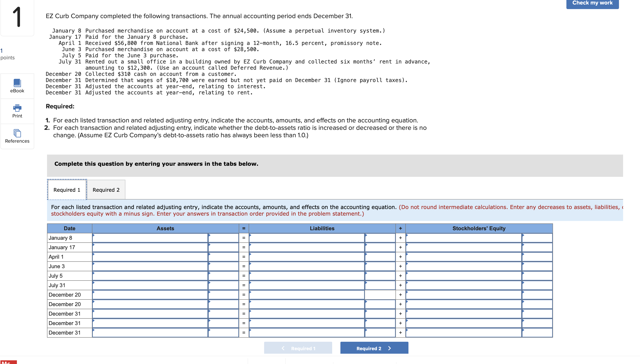The width and height of the screenshot is (640, 364).
Task: Open April 1 Liabilities account dropdown
Action: tap(307, 257)
